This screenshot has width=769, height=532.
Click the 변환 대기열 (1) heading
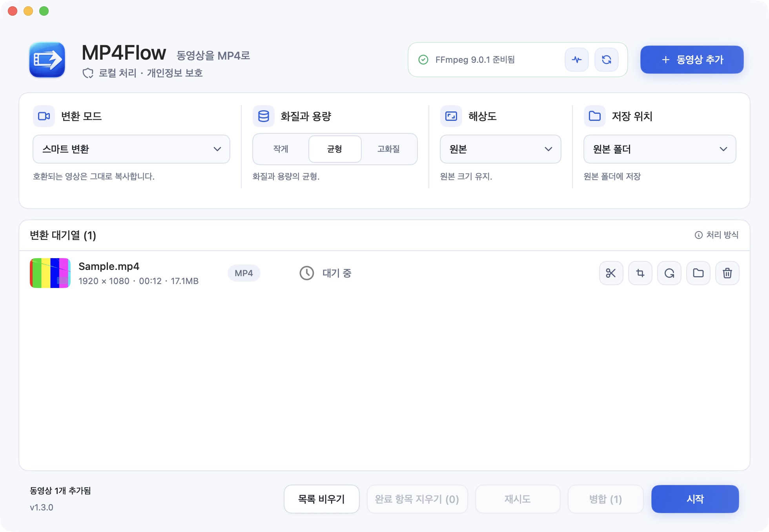pos(63,235)
